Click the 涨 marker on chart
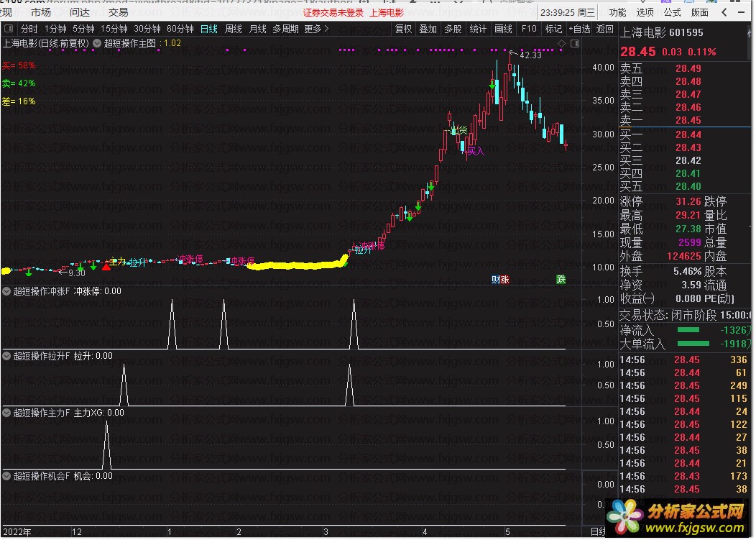The height and width of the screenshot is (540, 756). pyautogui.click(x=504, y=280)
